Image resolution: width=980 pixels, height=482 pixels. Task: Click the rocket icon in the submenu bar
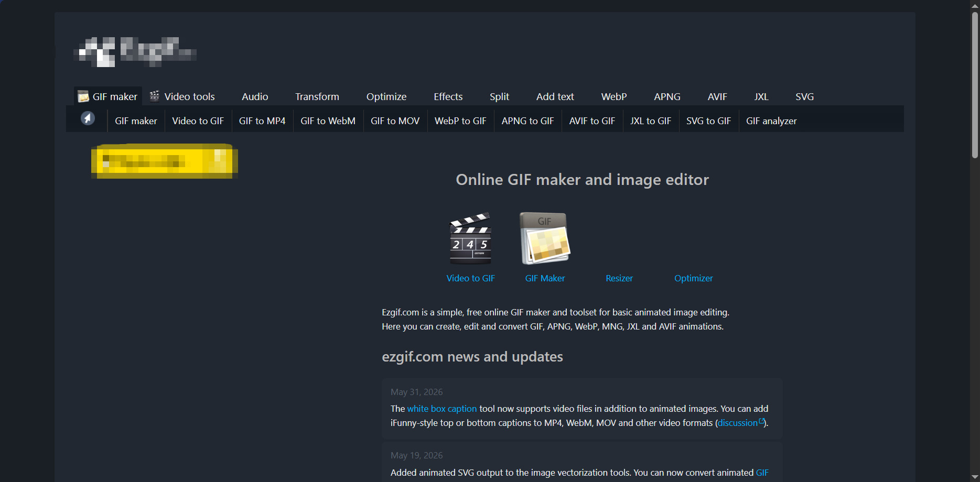88,118
